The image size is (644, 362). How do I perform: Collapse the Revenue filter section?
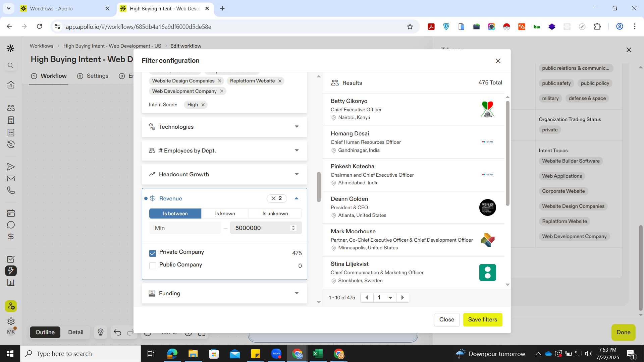(x=297, y=198)
